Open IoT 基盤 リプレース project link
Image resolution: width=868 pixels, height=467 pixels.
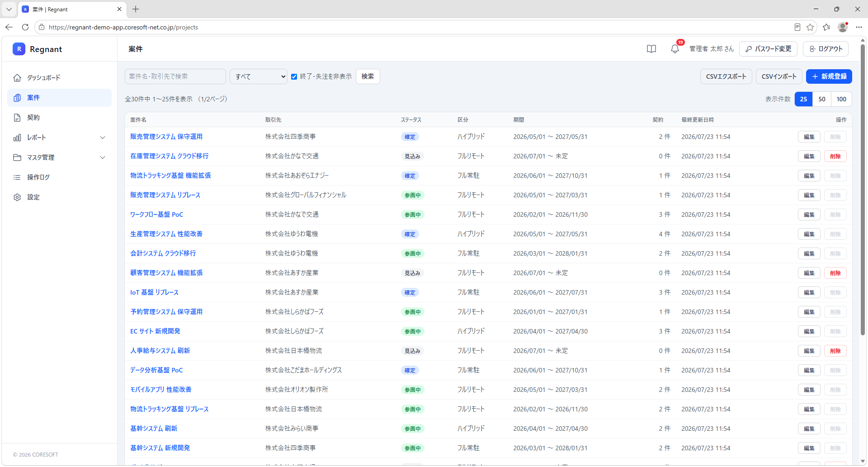154,292
